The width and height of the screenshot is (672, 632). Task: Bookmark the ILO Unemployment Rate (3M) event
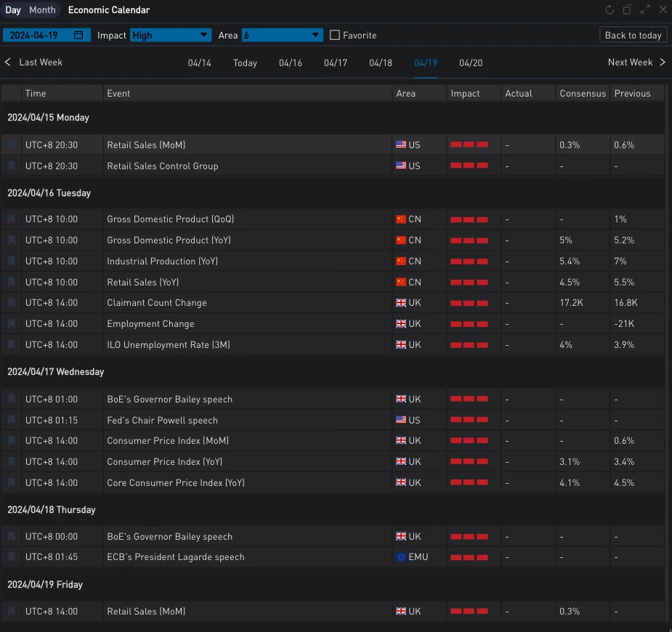(x=12, y=345)
